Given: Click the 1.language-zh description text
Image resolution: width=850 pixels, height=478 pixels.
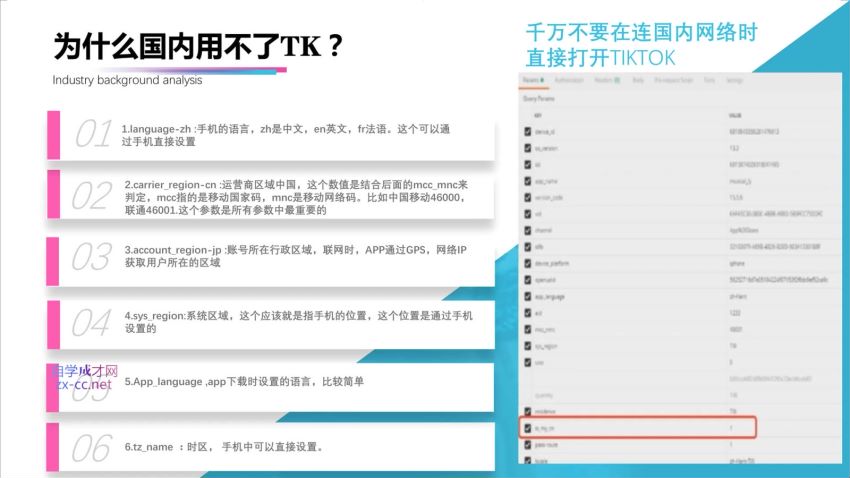Looking at the screenshot, I should [285, 135].
